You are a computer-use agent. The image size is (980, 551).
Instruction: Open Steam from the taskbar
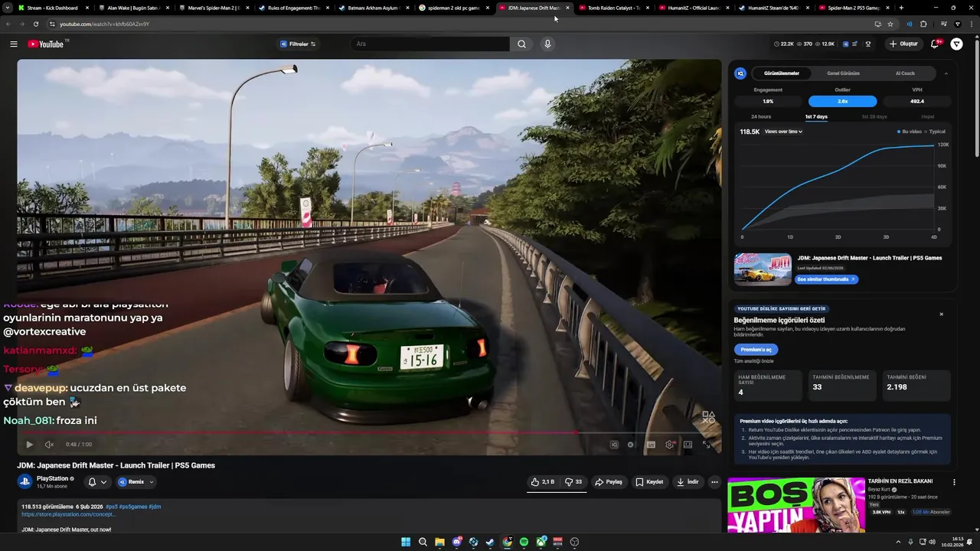[x=490, y=542]
